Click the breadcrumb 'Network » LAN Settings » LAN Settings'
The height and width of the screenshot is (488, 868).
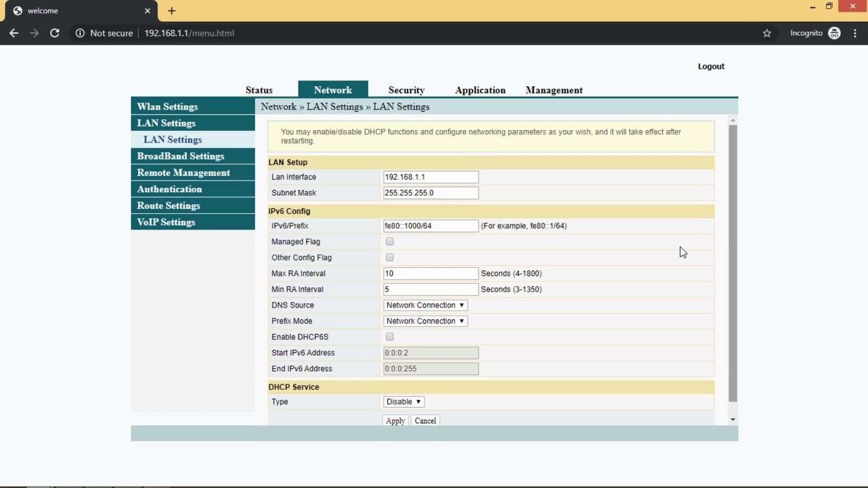(345, 107)
